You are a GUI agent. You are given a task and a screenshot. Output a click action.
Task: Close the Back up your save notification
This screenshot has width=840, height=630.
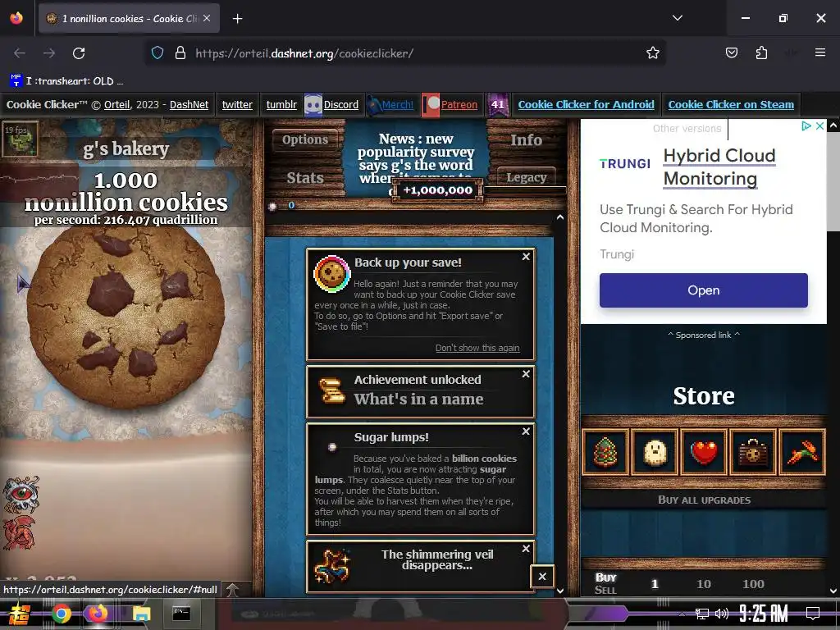pyautogui.click(x=526, y=257)
